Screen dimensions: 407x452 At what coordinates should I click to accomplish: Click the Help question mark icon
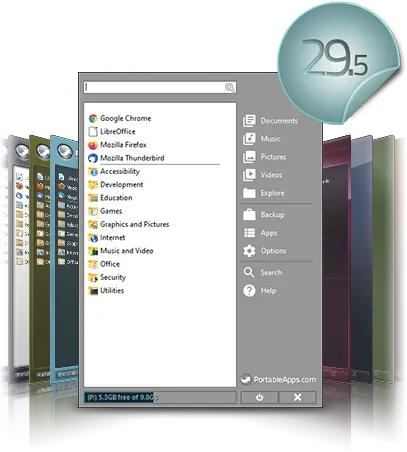tap(249, 291)
